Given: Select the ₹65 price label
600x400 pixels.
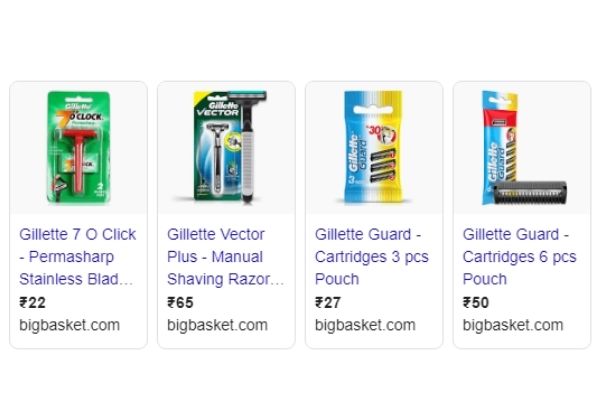Looking at the screenshot, I should pos(180,303).
